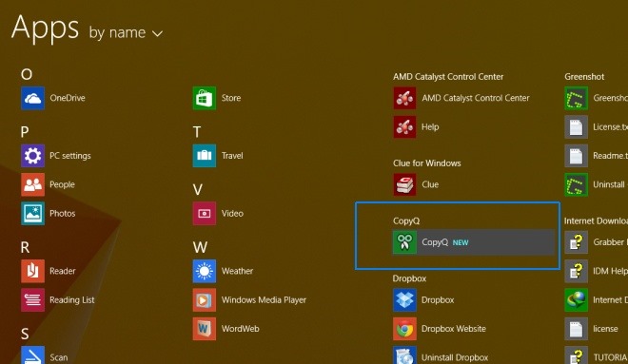Viewport: 628px width, 364px height.
Task: Select the letter T group header
Action: [197, 131]
